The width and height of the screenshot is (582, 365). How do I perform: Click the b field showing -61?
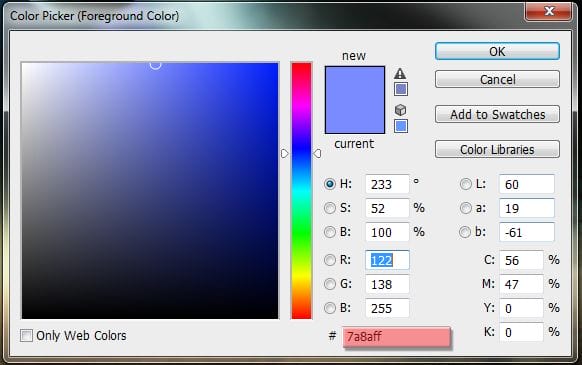pyautogui.click(x=527, y=232)
